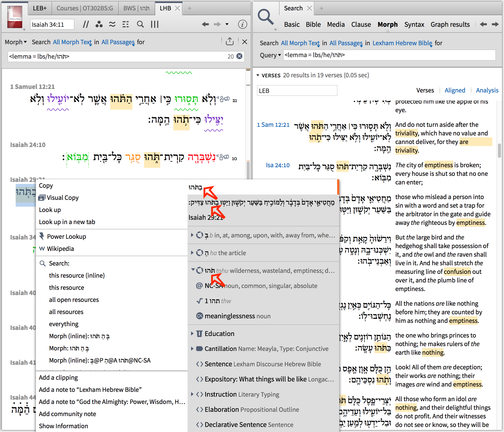
Task: Select Visual Copy menu entry
Action: 62,198
